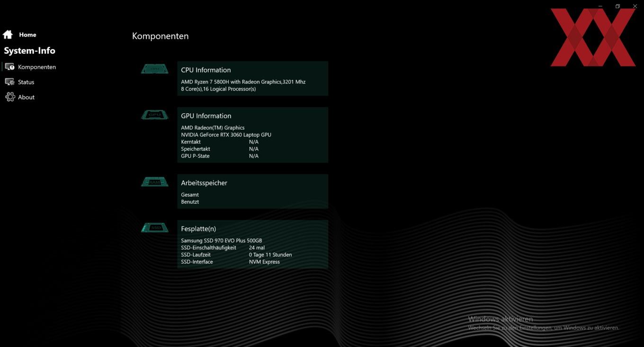Click the Benutzt memory label
644x347 pixels.
(x=190, y=202)
